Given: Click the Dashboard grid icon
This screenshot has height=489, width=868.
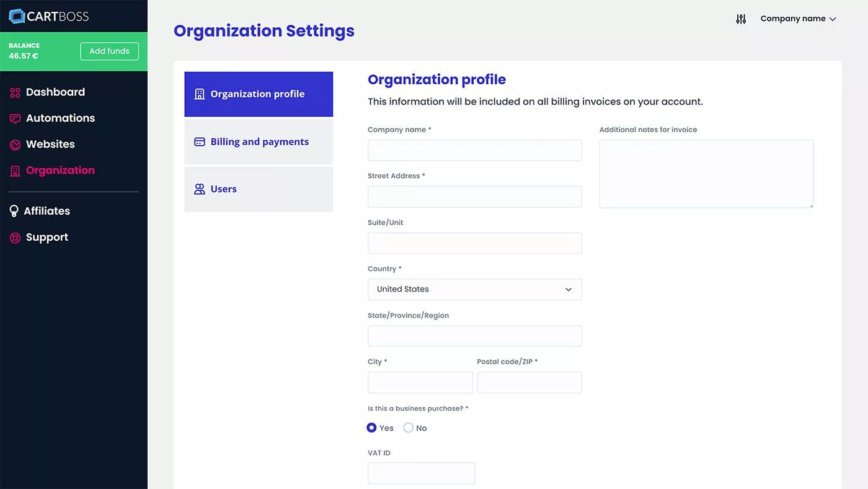Looking at the screenshot, I should tap(15, 92).
